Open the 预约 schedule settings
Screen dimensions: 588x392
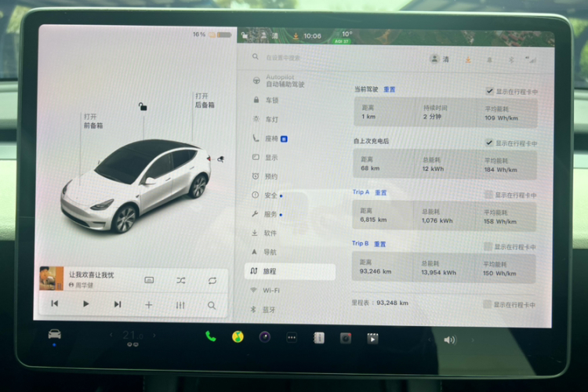click(x=265, y=176)
